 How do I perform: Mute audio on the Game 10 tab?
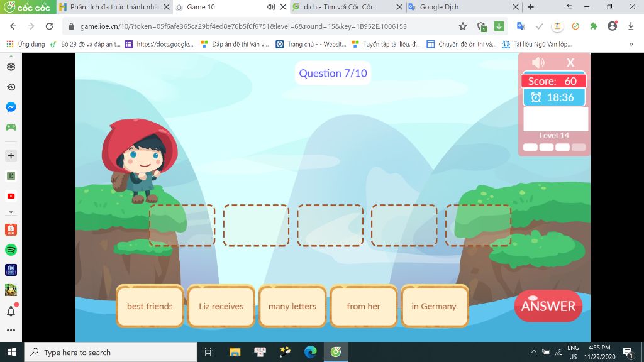coord(270,7)
